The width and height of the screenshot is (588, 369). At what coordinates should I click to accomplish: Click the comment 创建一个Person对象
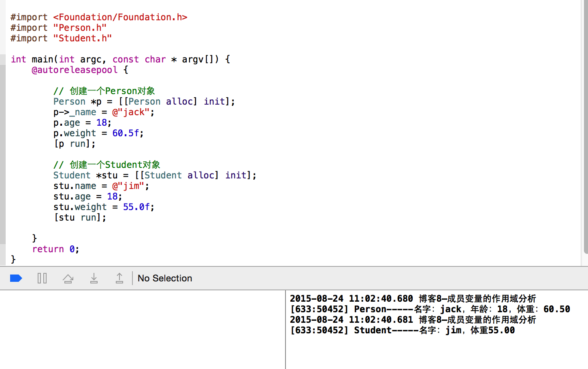point(104,91)
